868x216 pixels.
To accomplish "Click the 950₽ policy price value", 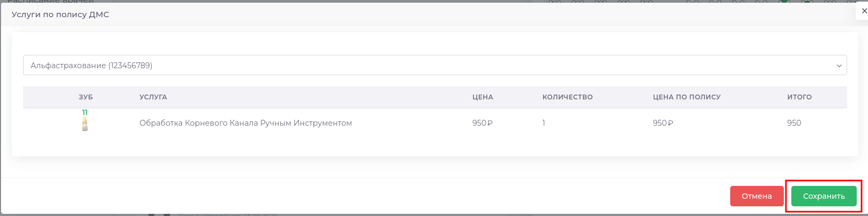I will [x=663, y=123].
